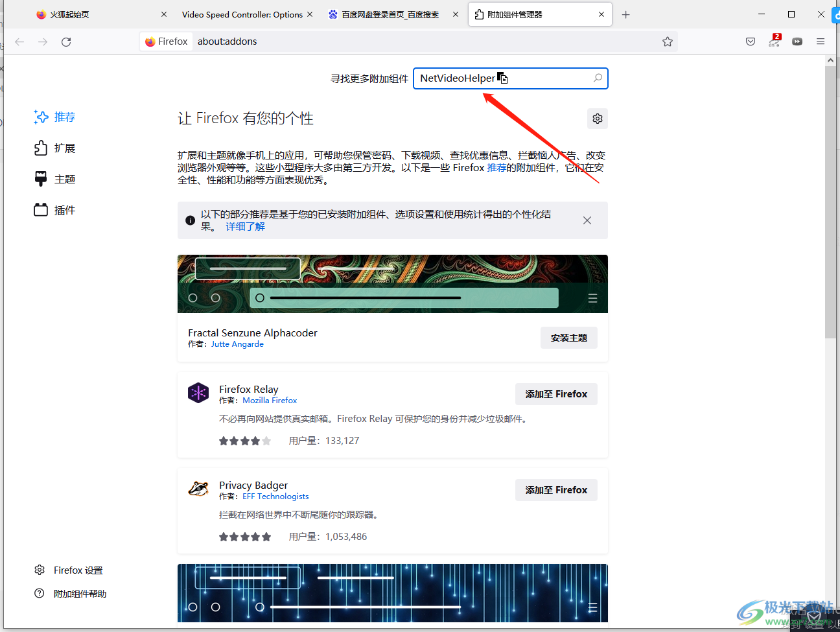The image size is (840, 632).
Task: Click the Fractal Senzune Alphacoder title
Action: (253, 333)
